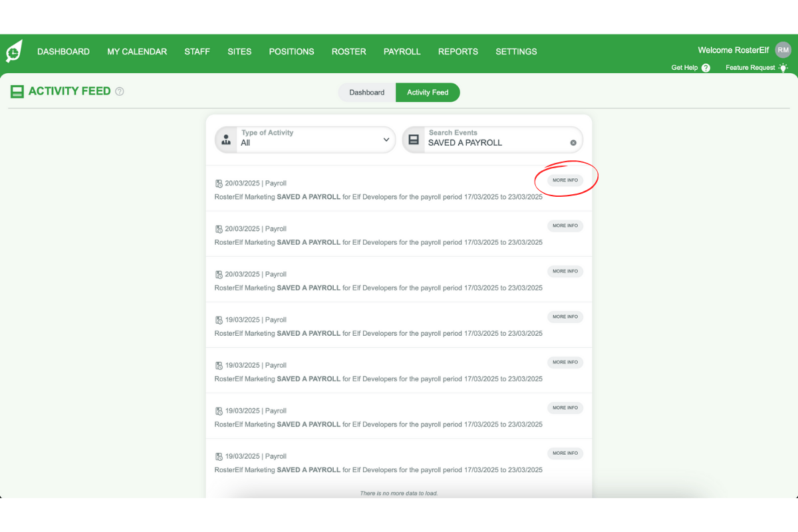Open the Payroll menu item
This screenshot has height=532, width=798.
[402, 51]
